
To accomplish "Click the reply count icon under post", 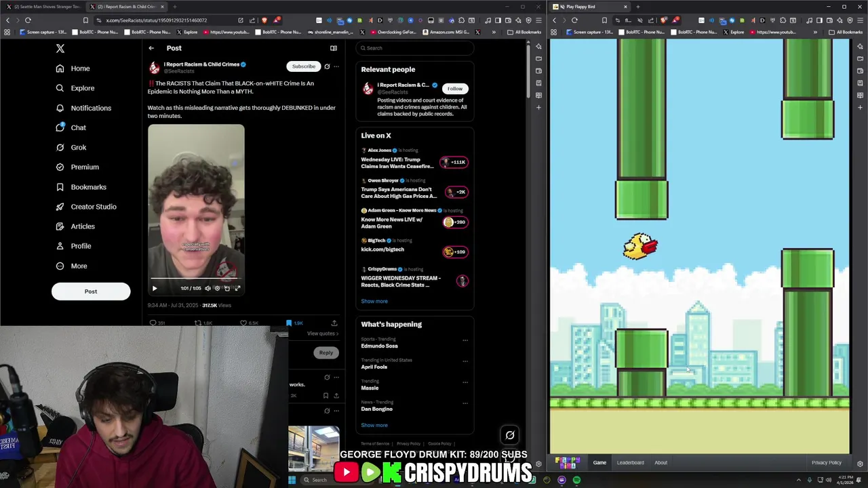I will (x=153, y=323).
